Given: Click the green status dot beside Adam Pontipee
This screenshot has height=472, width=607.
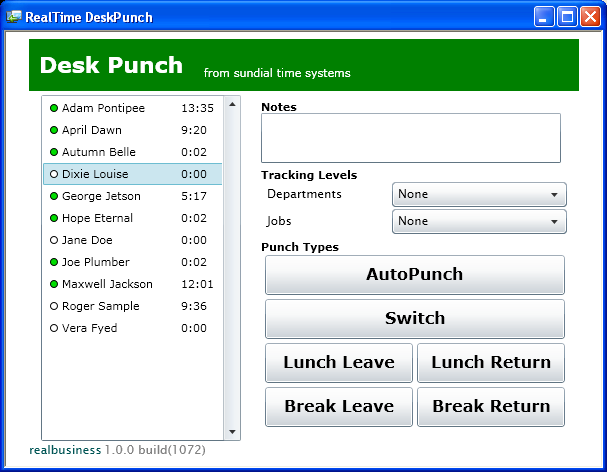Looking at the screenshot, I should point(54,108).
